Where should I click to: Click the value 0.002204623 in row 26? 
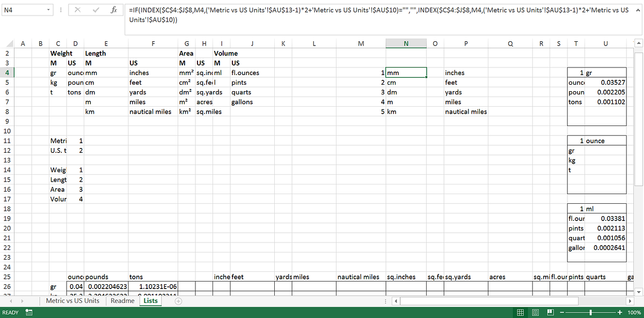(x=105, y=287)
